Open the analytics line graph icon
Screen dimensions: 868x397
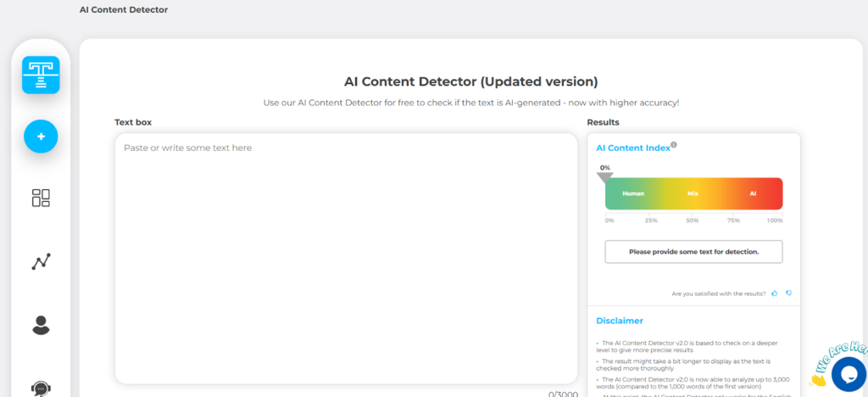pos(41,261)
